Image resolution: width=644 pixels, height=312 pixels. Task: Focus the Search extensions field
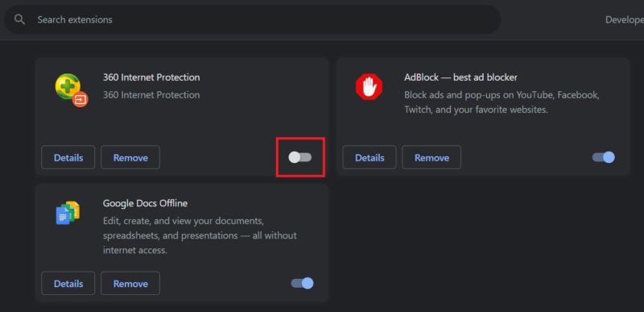(x=252, y=19)
